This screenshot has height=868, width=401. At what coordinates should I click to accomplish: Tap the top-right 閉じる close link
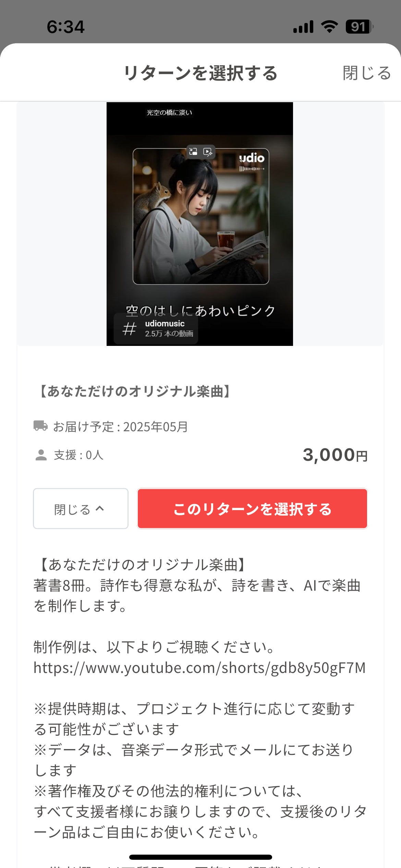click(x=366, y=73)
